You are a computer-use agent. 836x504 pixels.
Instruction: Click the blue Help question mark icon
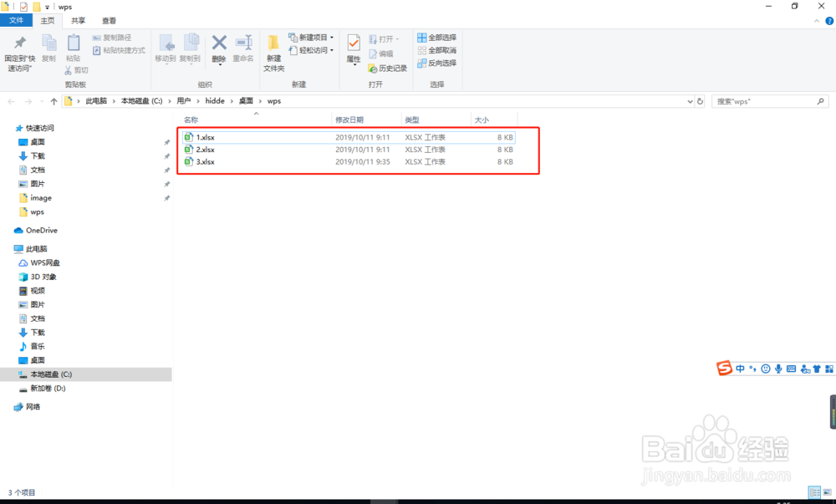[829, 21]
